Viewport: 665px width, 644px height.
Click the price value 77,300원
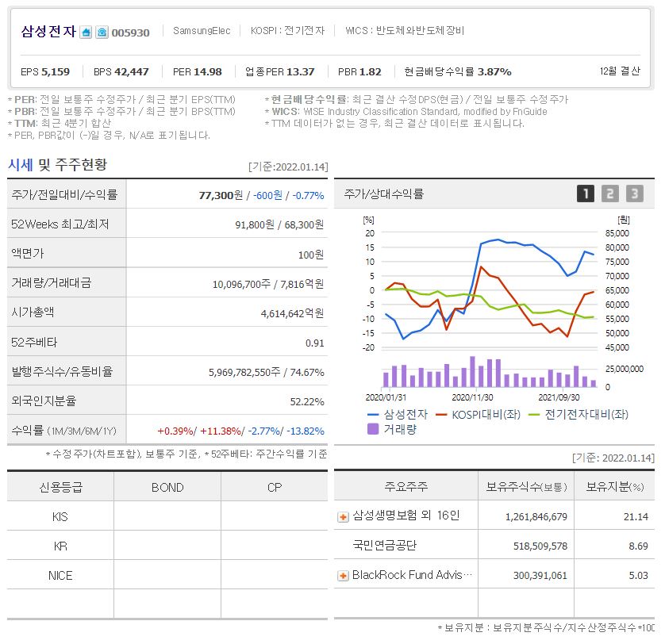(221, 195)
